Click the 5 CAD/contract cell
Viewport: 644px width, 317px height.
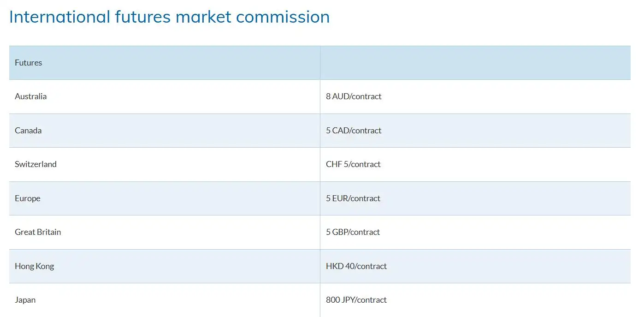pos(354,131)
